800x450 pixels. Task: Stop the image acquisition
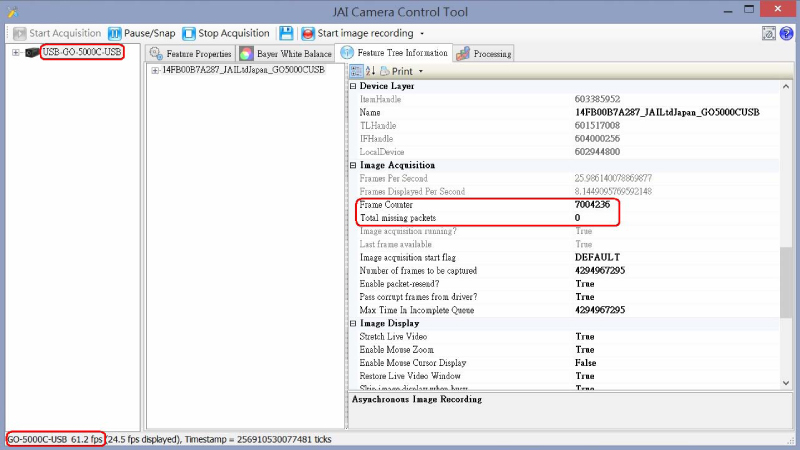pyautogui.click(x=226, y=33)
